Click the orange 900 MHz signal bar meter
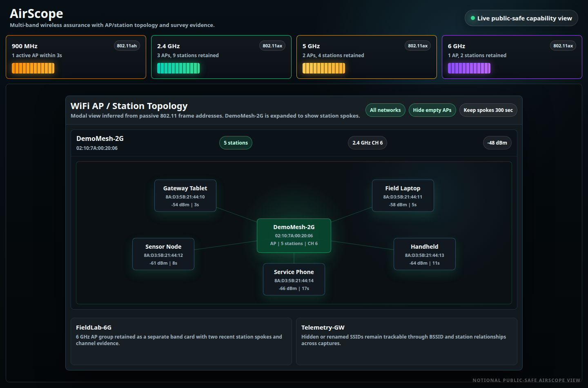 [33, 68]
